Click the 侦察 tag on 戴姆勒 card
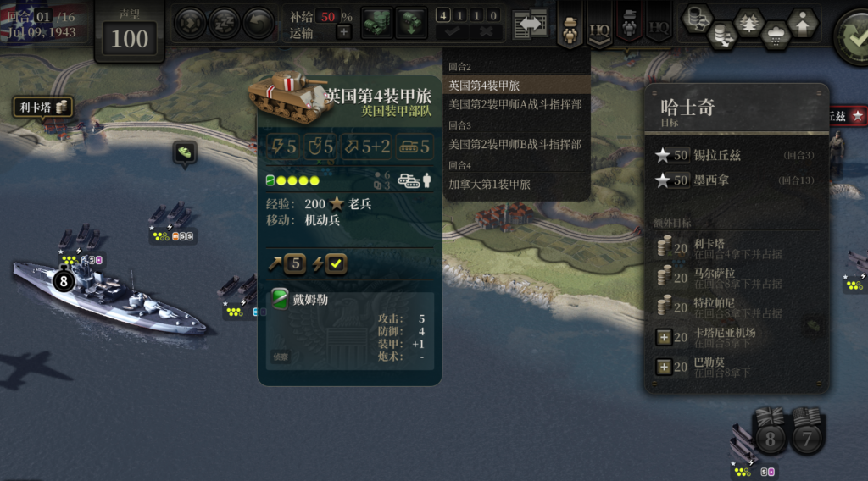 click(x=281, y=357)
